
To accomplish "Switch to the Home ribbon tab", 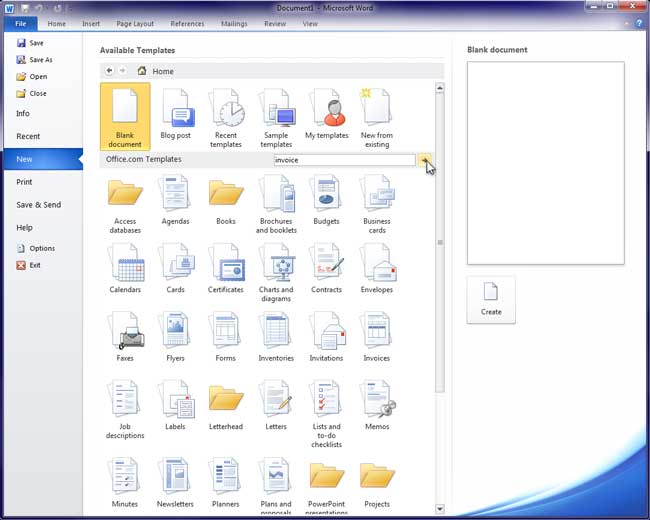I will (56, 24).
